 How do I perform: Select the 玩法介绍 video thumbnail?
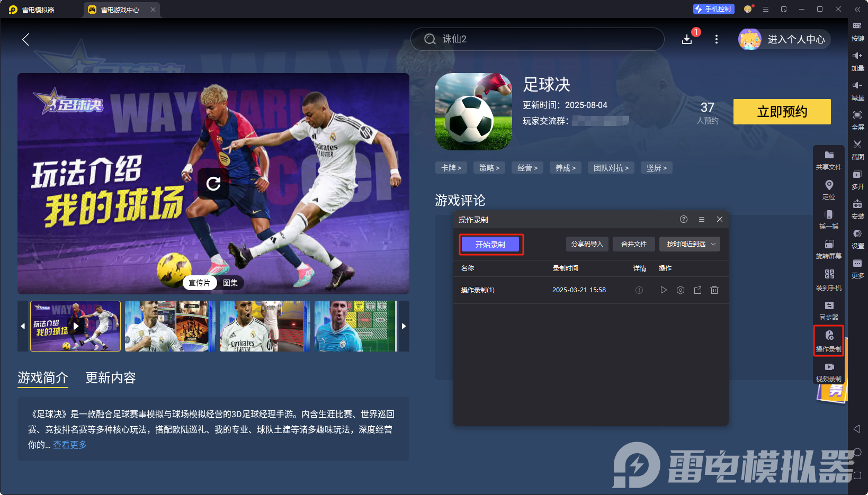75,326
